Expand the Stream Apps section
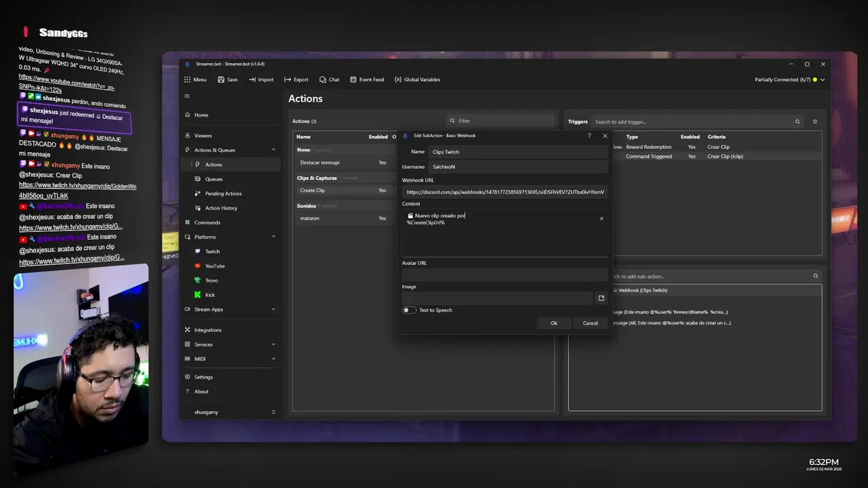 pos(273,309)
